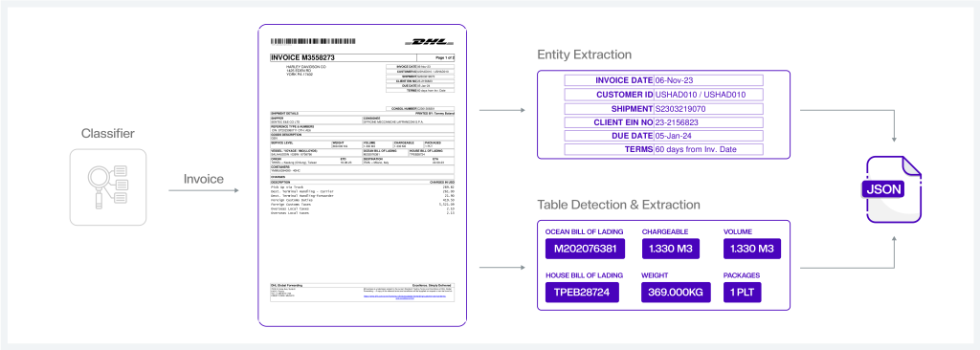Click the 'OCEAN BILL OF LADING' label

584,231
